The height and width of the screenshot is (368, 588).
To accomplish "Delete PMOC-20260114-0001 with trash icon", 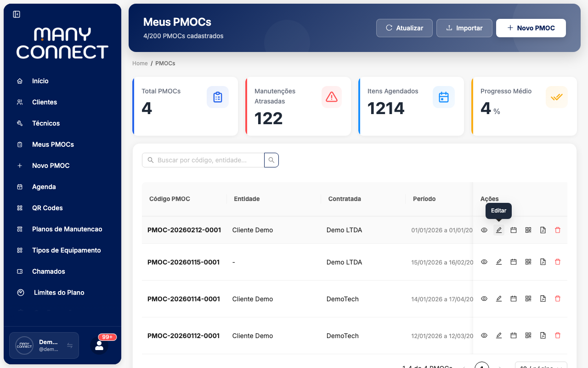I will (x=558, y=299).
